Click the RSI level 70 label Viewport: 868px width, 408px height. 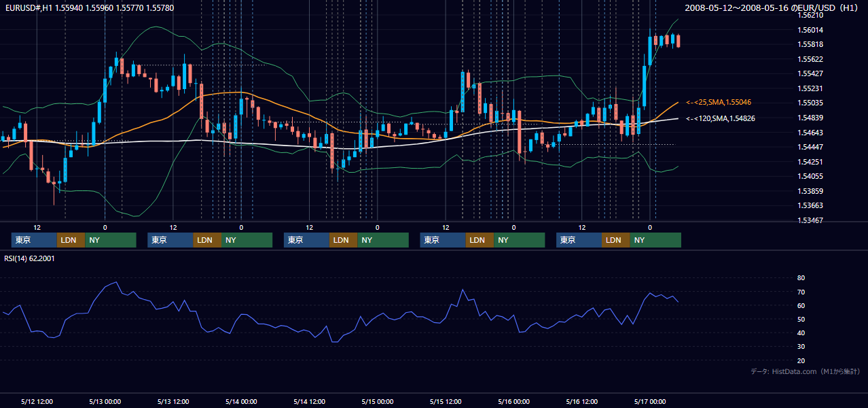point(801,292)
